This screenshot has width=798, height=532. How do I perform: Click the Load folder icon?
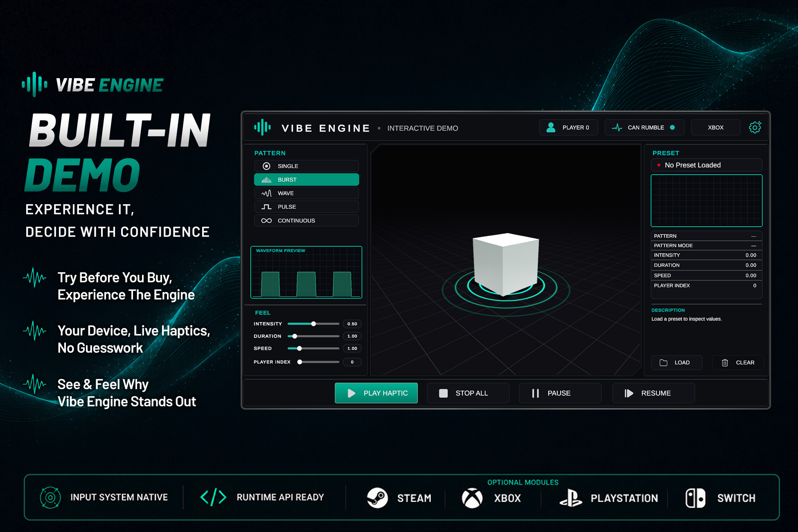pyautogui.click(x=663, y=363)
